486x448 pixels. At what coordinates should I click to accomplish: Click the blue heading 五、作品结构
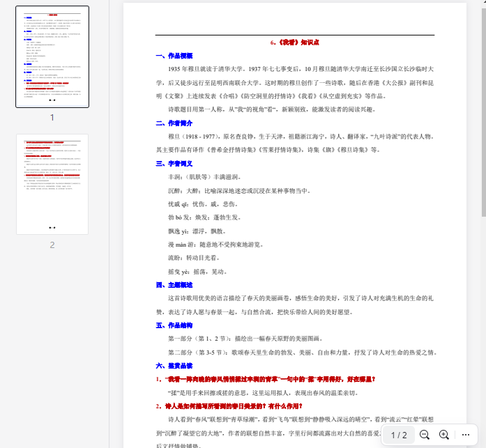174,325
